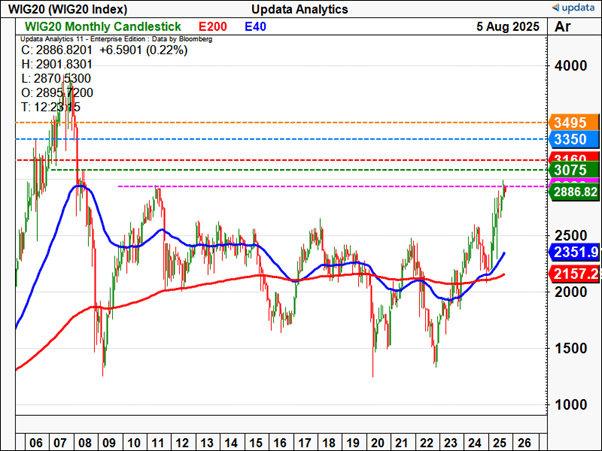Click the 5 Aug 2025 date label
The image size is (602, 451).
coord(508,26)
